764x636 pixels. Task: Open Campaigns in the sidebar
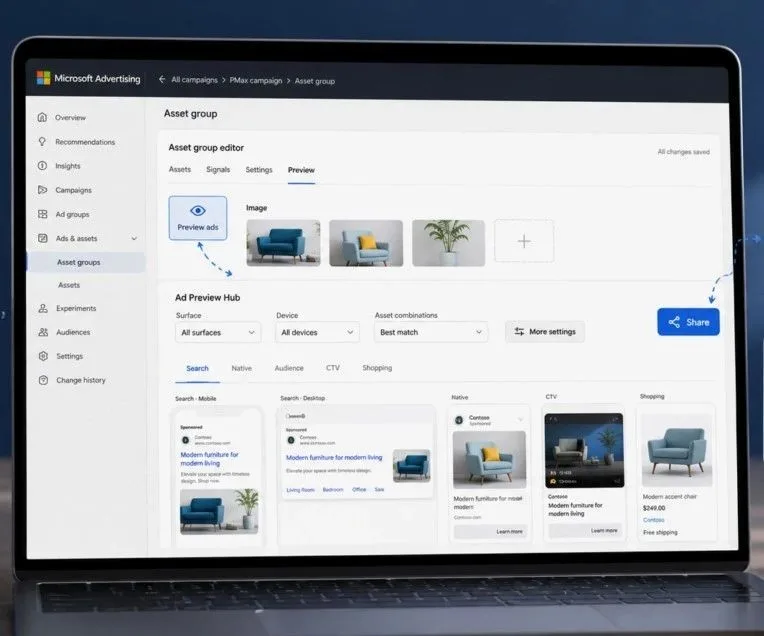click(74, 190)
